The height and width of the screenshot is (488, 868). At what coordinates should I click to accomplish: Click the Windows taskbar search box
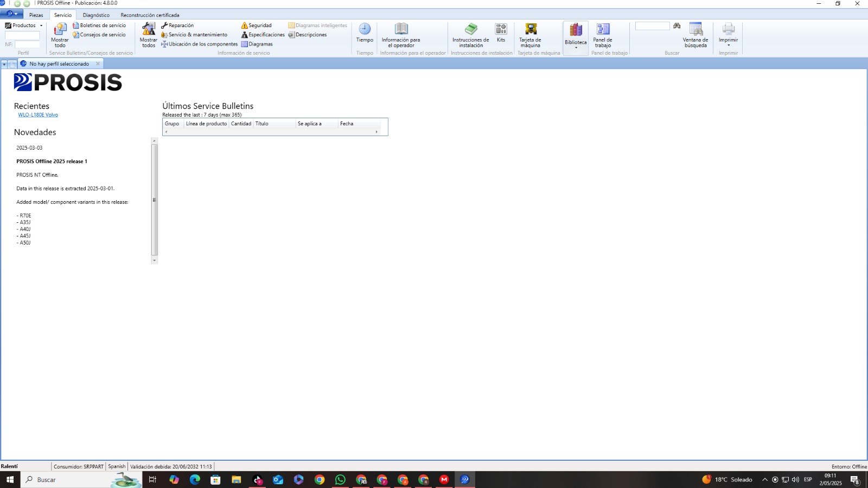[x=81, y=479]
